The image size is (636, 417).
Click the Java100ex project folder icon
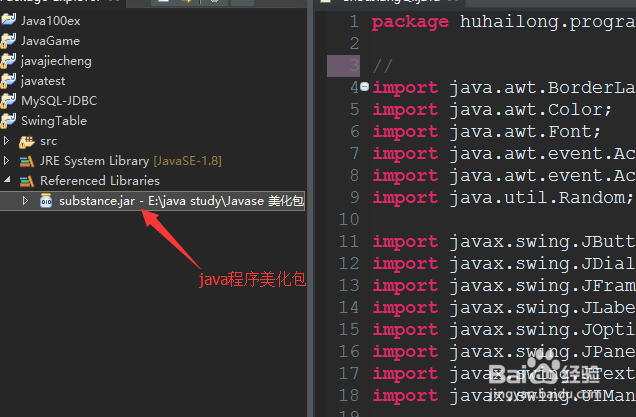pyautogui.click(x=9, y=20)
